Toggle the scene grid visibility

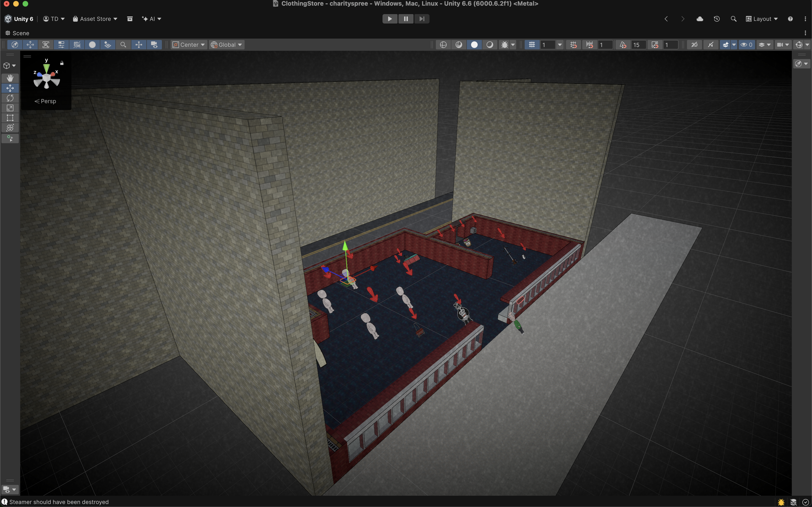pyautogui.click(x=532, y=45)
